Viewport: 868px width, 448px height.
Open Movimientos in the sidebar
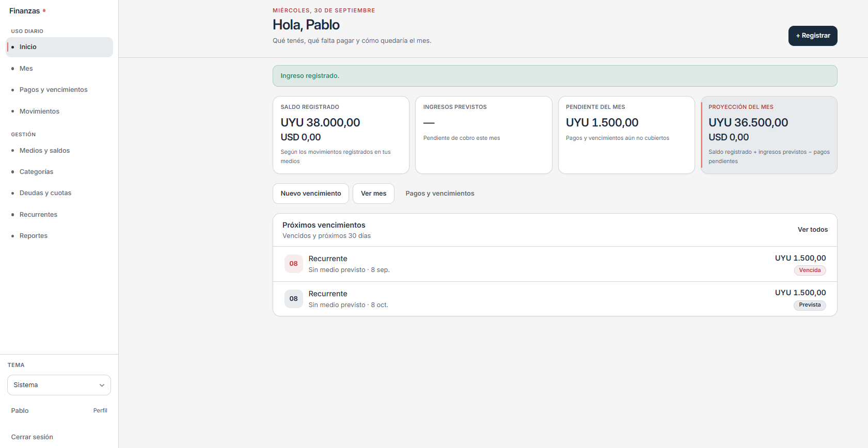click(59, 111)
